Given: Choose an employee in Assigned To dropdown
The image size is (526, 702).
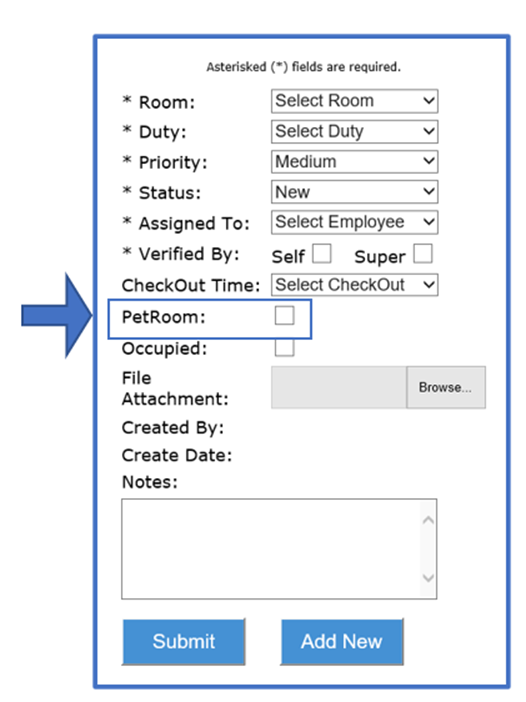Looking at the screenshot, I should 354,223.
